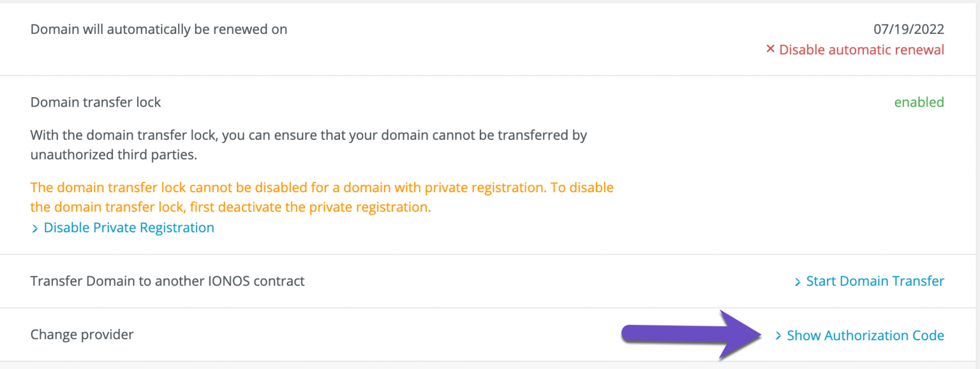980x369 pixels.
Task: Start a transfer to another IONOS contract
Action: pyautogui.click(x=874, y=281)
